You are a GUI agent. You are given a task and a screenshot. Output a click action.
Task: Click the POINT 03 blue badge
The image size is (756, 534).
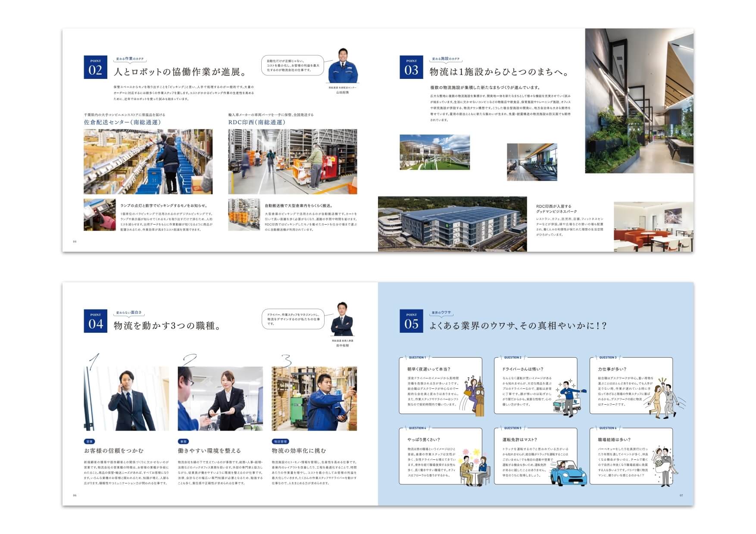(411, 67)
